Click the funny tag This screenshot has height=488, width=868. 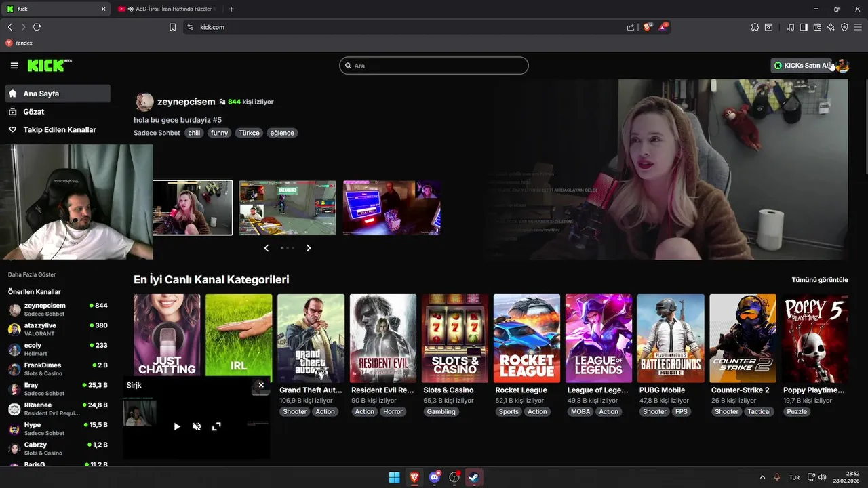click(x=219, y=133)
